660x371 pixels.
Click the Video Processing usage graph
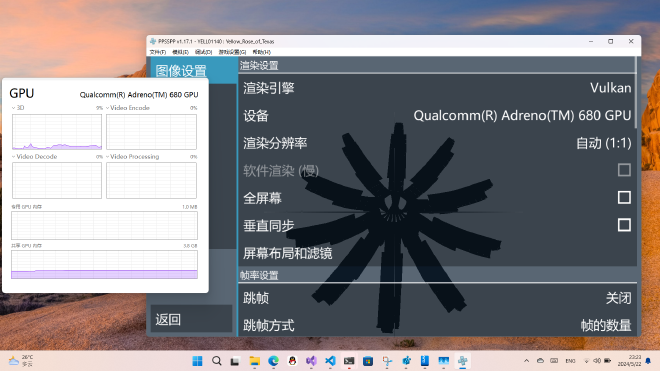[x=152, y=180]
